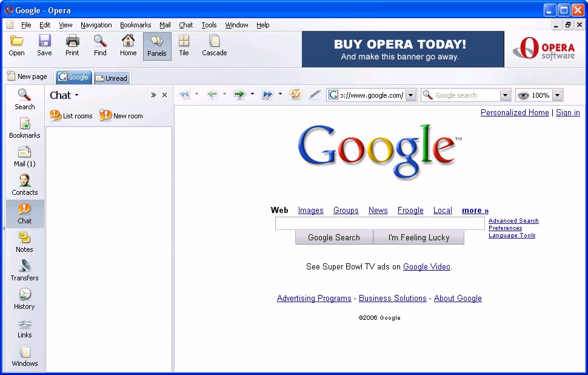Click into the Google web search box
This screenshot has height=375, width=588.
tap(380, 224)
